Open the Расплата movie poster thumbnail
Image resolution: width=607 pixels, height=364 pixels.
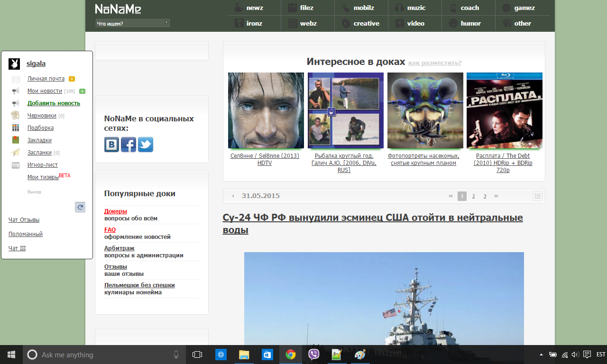pos(504,110)
